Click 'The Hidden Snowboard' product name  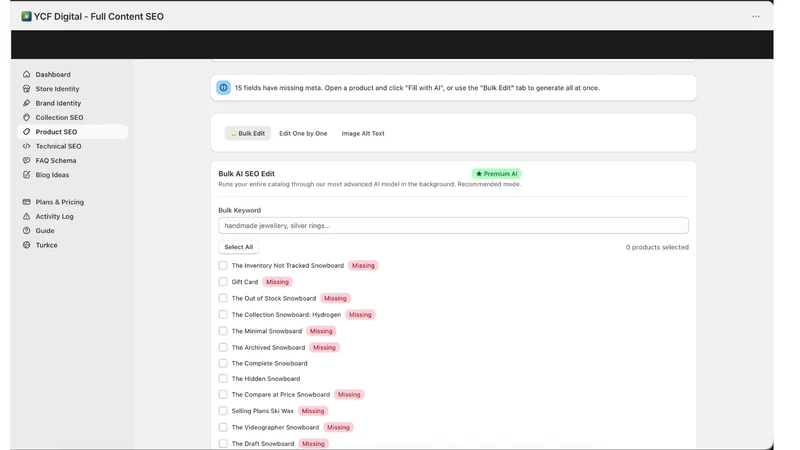(x=266, y=379)
